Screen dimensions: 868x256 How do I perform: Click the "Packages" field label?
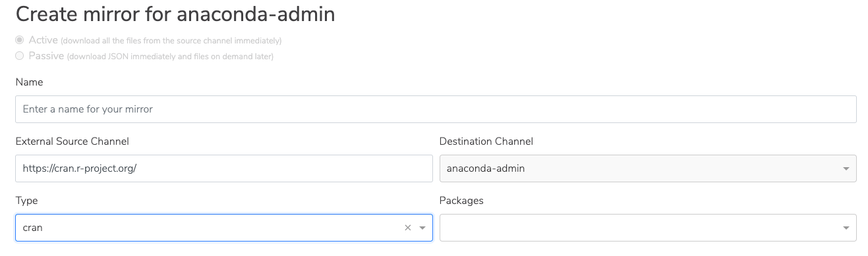tap(461, 201)
